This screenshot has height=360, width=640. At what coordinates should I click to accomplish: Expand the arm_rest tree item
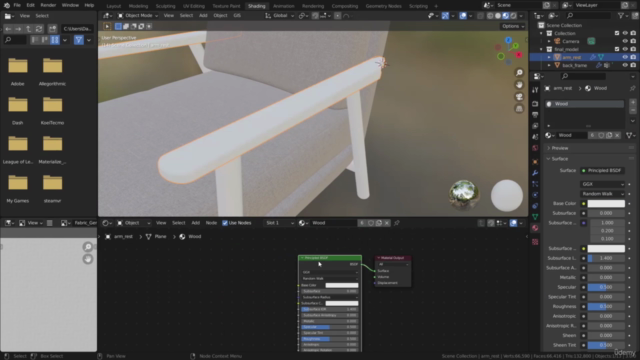[549, 57]
